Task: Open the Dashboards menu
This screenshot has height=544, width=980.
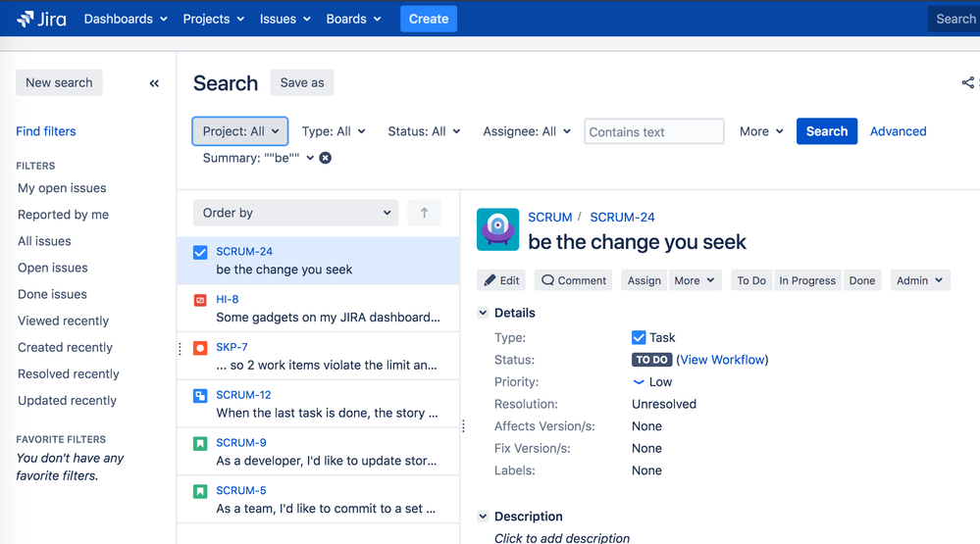Action: pos(126,19)
